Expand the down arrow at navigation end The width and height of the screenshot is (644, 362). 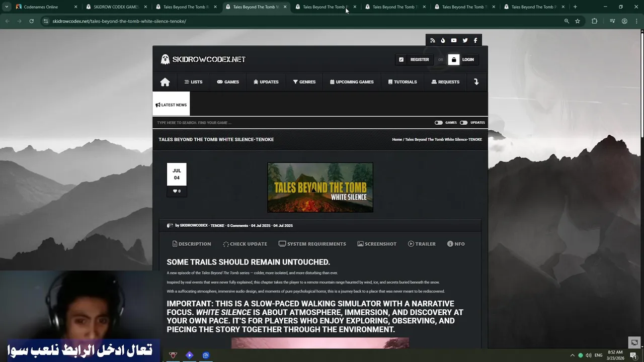[476, 82]
